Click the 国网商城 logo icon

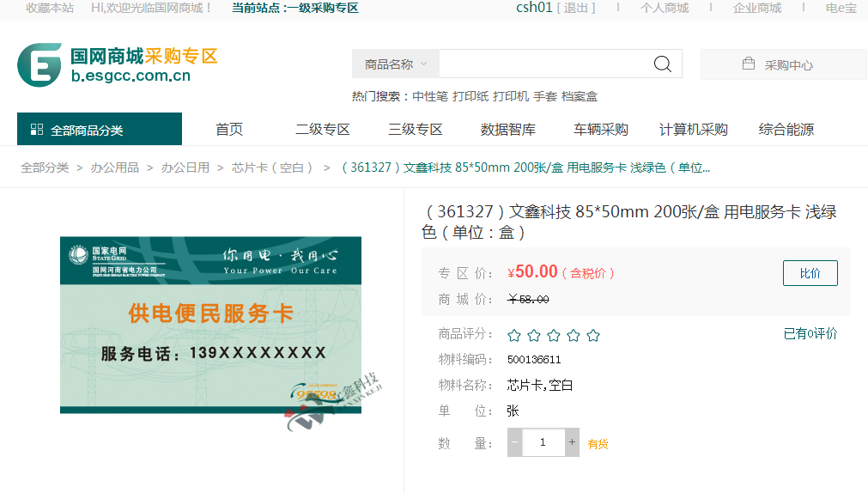click(x=39, y=64)
